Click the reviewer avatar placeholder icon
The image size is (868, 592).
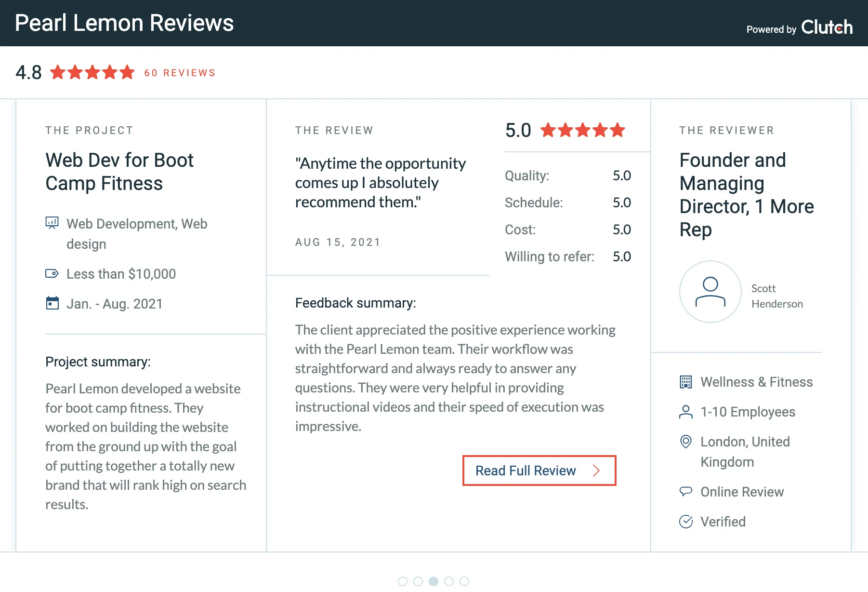(710, 292)
